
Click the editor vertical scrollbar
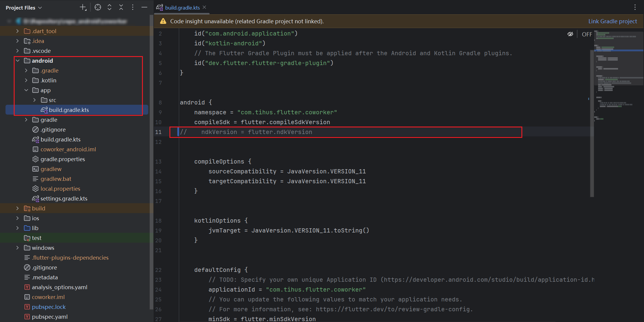tap(592, 123)
